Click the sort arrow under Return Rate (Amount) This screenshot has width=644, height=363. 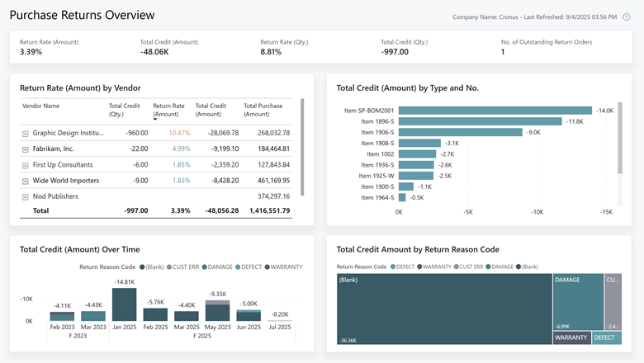155,119
